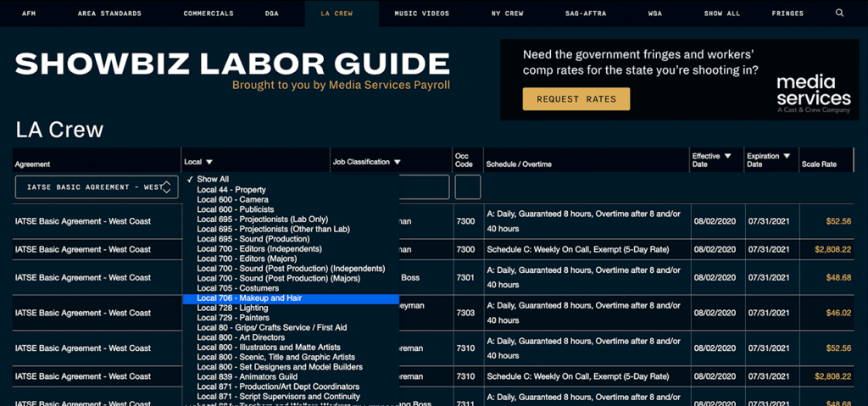Select Local 600 - Camera option
Viewport: 868px width, 406px height.
pos(291,199)
